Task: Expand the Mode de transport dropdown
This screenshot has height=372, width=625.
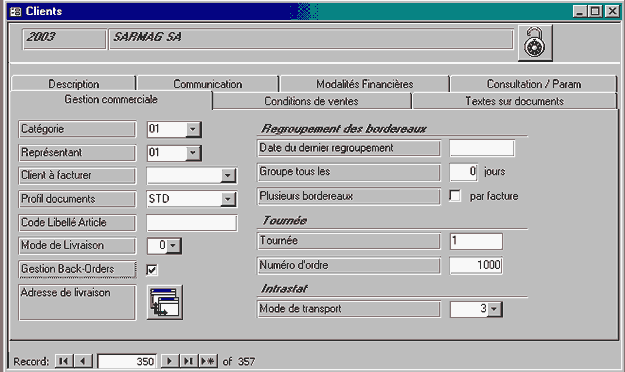Action: click(495, 309)
